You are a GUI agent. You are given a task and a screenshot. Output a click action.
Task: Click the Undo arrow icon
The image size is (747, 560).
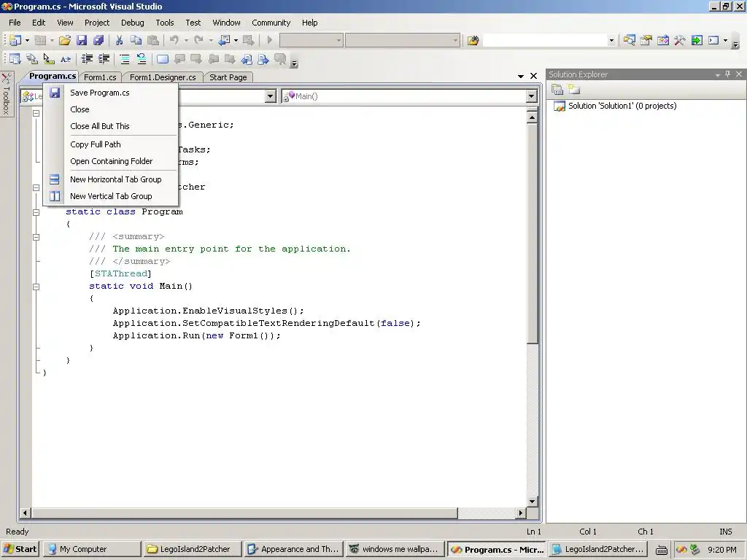[x=174, y=41]
